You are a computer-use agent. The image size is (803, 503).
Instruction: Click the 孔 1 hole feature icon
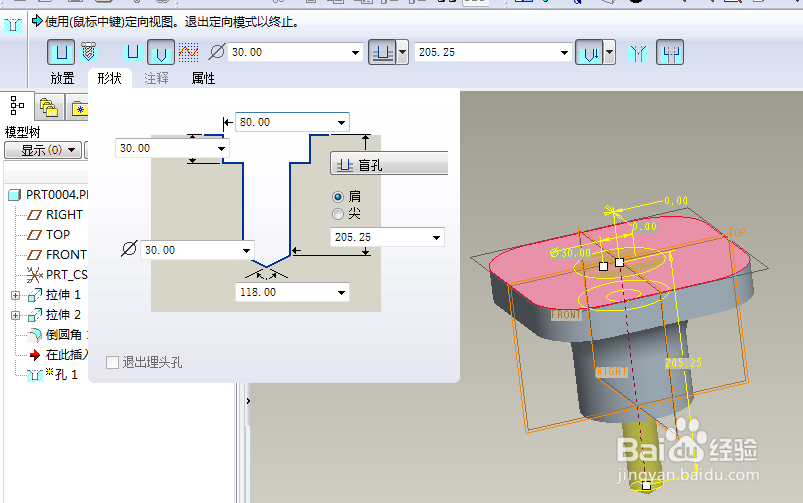(x=34, y=375)
